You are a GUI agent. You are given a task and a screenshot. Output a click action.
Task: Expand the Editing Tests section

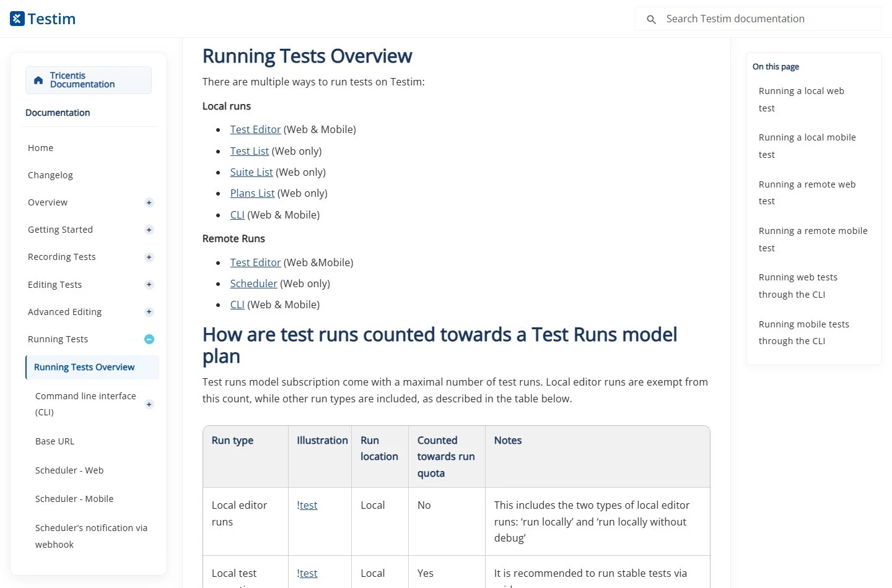[x=149, y=285]
